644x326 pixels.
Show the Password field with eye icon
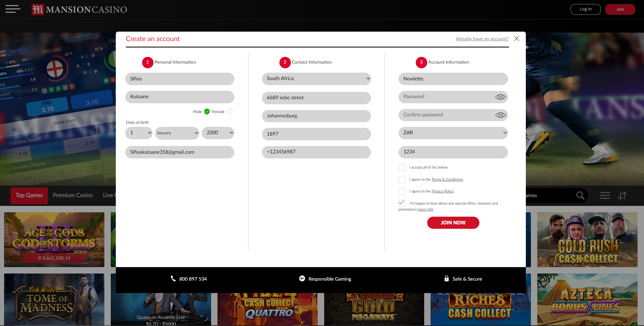501,97
